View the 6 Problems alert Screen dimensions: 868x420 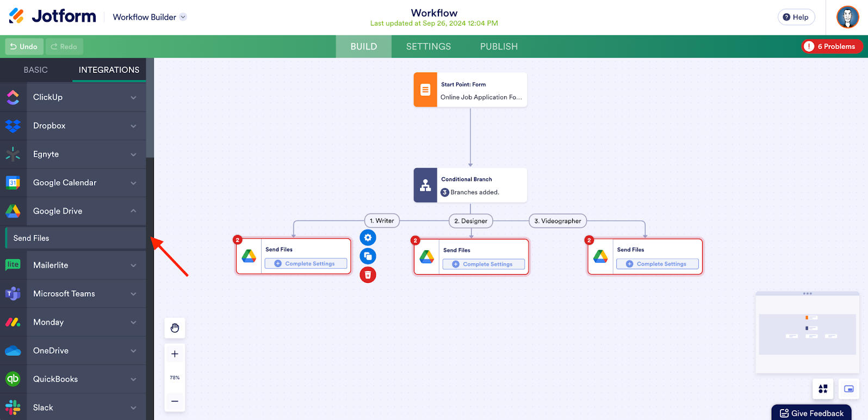tap(832, 47)
